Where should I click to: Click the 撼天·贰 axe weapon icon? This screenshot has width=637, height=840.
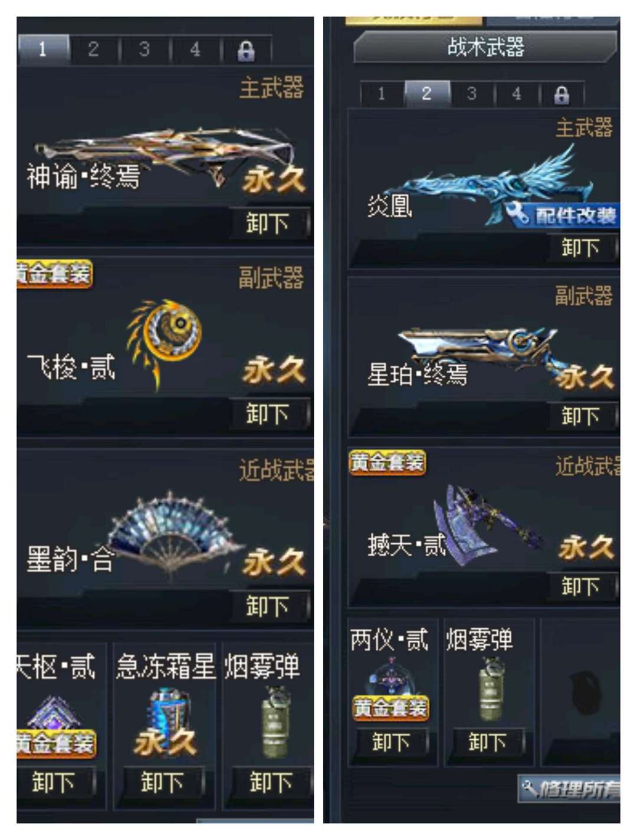click(x=488, y=525)
